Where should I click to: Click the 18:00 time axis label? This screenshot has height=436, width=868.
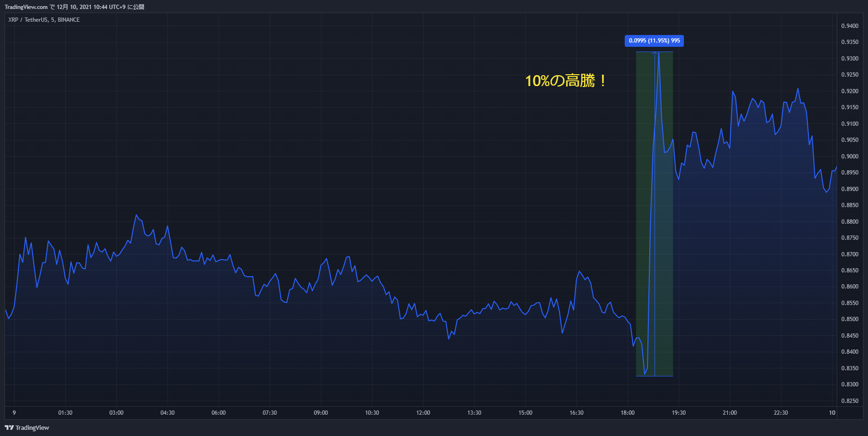(x=628, y=413)
